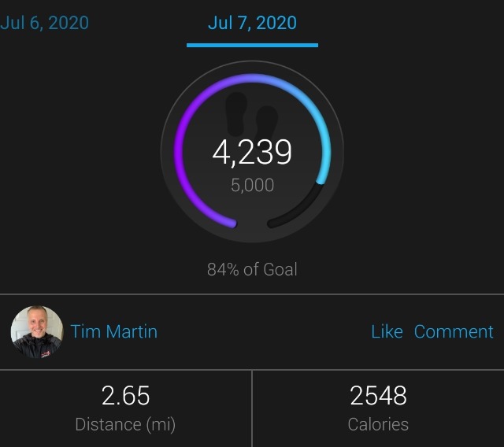
Task: Select the Jul 7, 2020 tab
Action: point(252,23)
